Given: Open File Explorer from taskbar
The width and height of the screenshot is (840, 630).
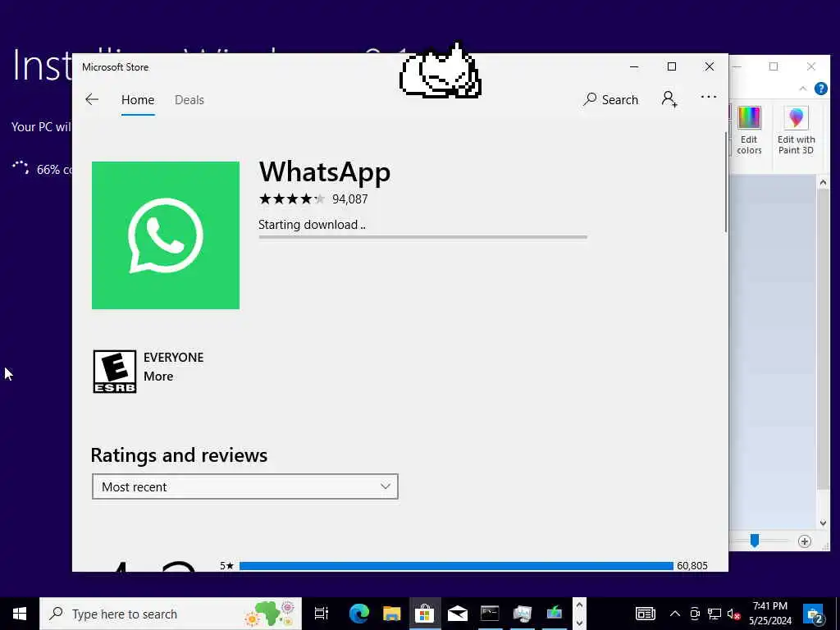Looking at the screenshot, I should pyautogui.click(x=391, y=614).
